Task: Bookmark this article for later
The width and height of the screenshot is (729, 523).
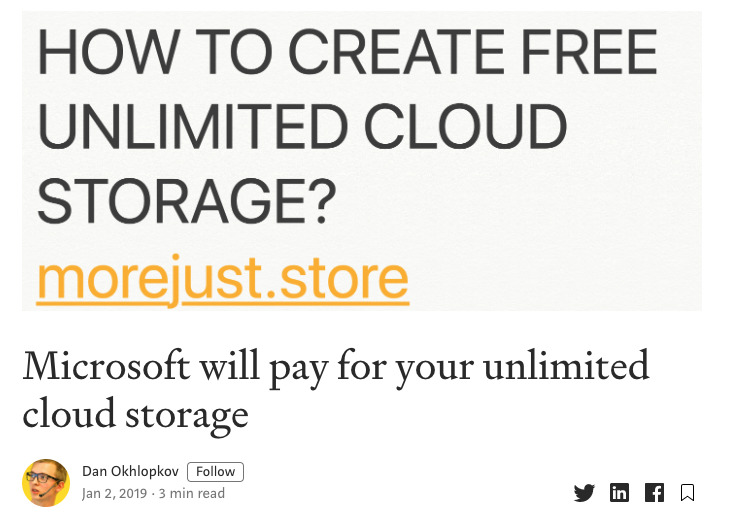Action: coord(687,492)
